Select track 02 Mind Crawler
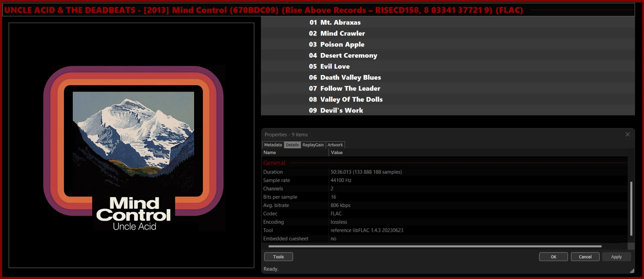This screenshot has height=279, width=644. point(448,33)
